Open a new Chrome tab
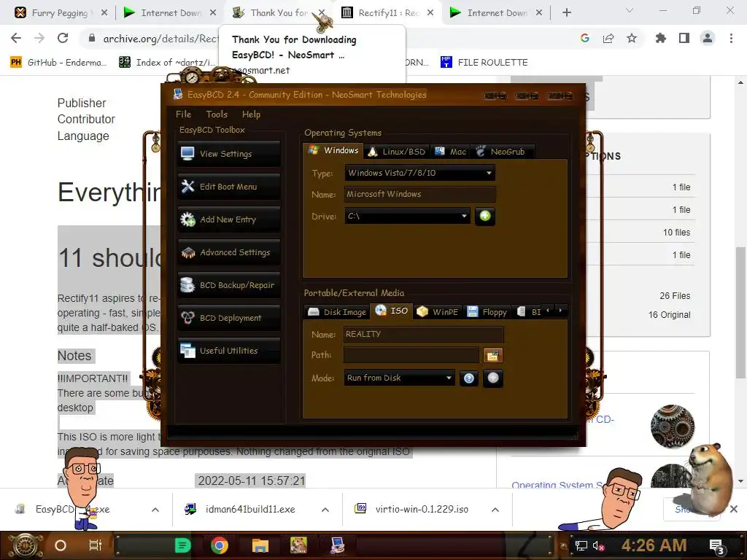747x560 pixels. [566, 13]
